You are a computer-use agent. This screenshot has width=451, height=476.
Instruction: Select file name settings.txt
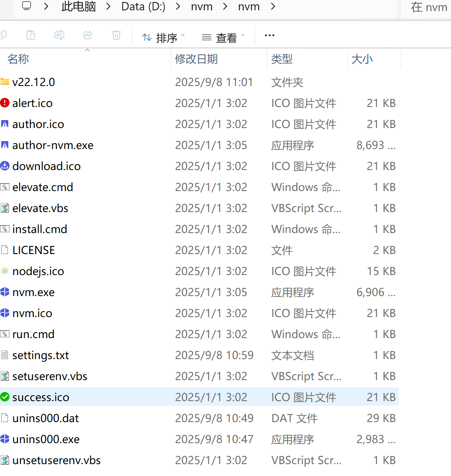pos(41,355)
